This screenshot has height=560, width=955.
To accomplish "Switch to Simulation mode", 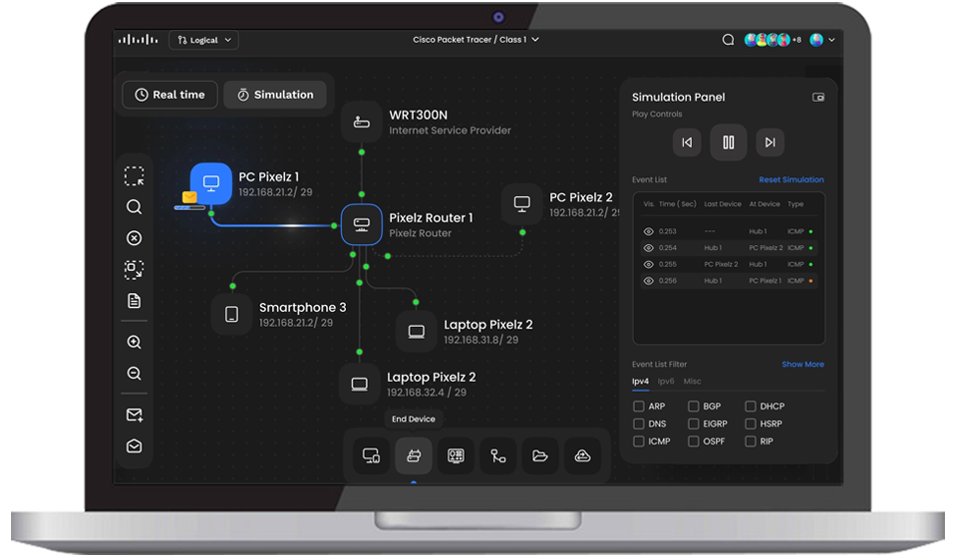I will tap(275, 95).
